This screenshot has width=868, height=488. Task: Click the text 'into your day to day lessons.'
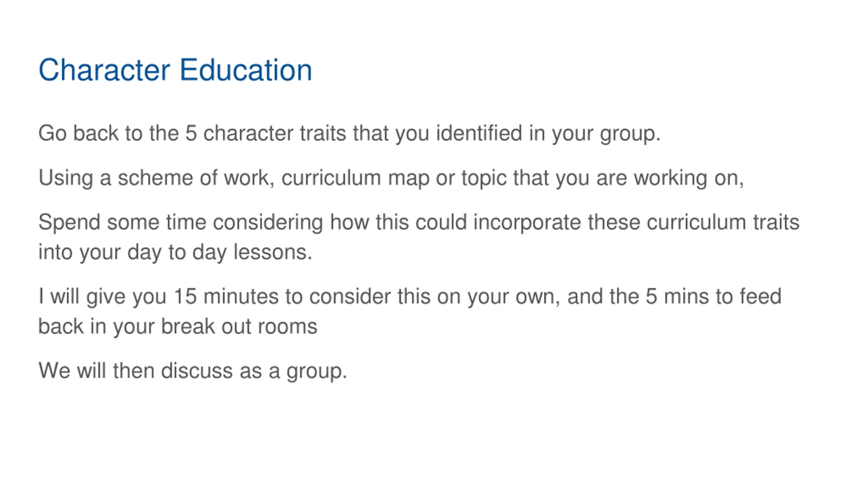click(175, 252)
